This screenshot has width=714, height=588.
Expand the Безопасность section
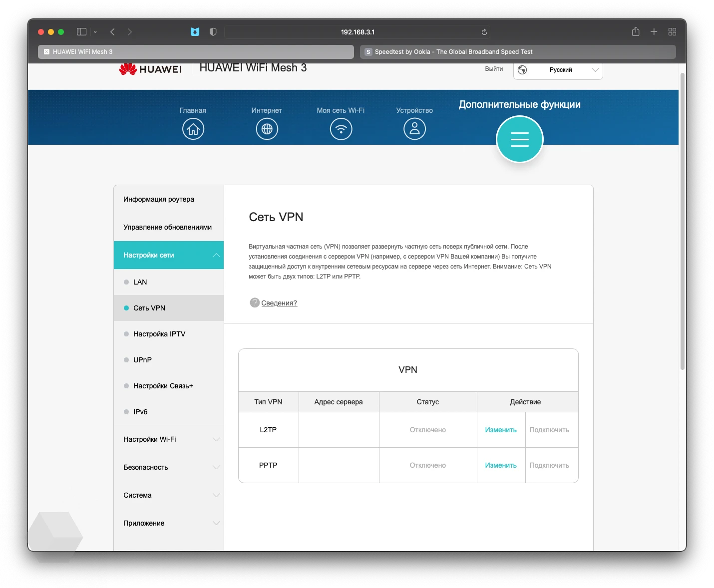[x=169, y=467]
